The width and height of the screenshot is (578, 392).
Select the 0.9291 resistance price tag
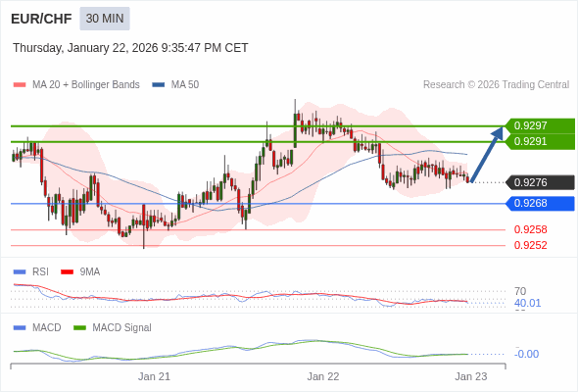coord(540,141)
